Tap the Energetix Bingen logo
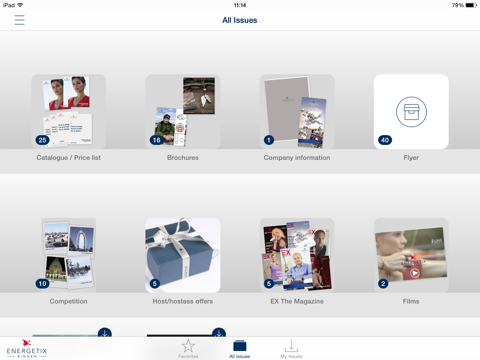Screen dimensions: 480x360 [x=27, y=349]
